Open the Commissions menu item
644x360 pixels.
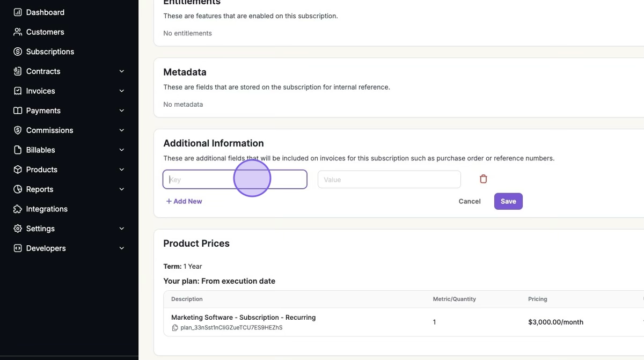(49, 130)
